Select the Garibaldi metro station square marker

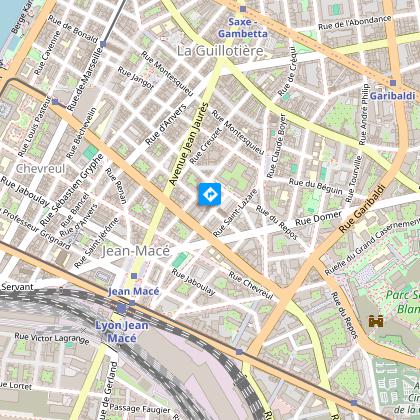click(393, 83)
